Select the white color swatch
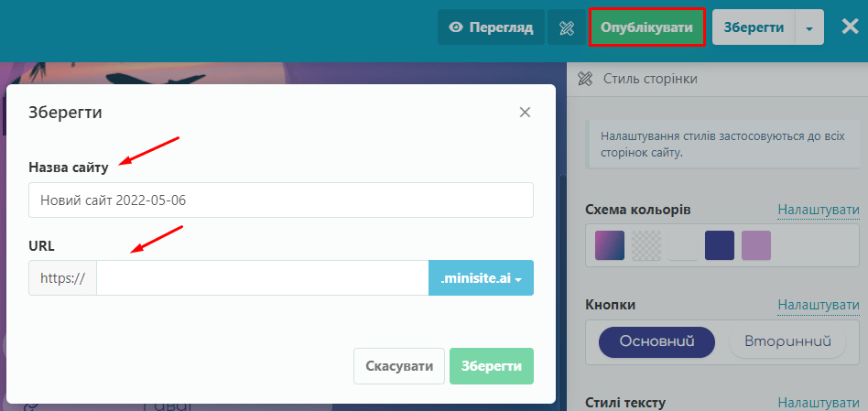Screen dimensions: 868x411 (x=682, y=245)
